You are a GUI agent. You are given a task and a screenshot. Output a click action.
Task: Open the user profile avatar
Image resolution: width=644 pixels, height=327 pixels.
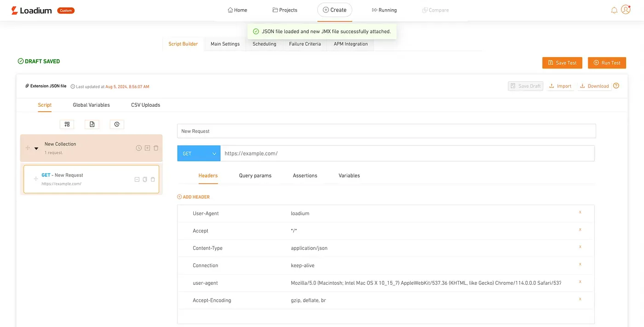[x=626, y=10]
